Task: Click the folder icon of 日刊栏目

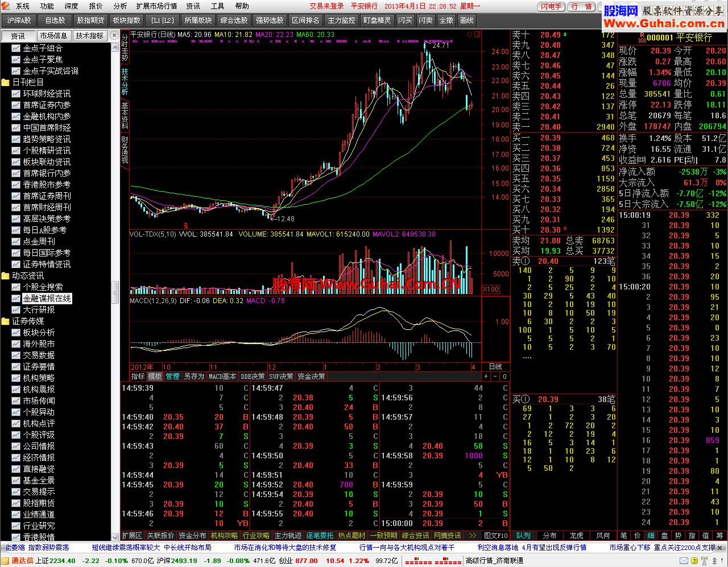Action: [6, 82]
